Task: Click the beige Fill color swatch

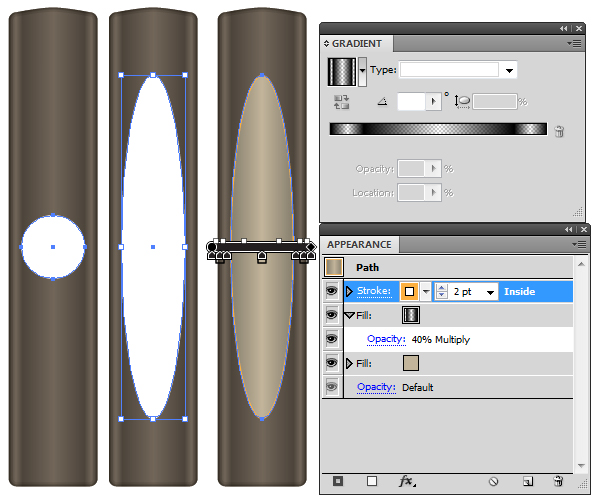Action: tap(411, 363)
